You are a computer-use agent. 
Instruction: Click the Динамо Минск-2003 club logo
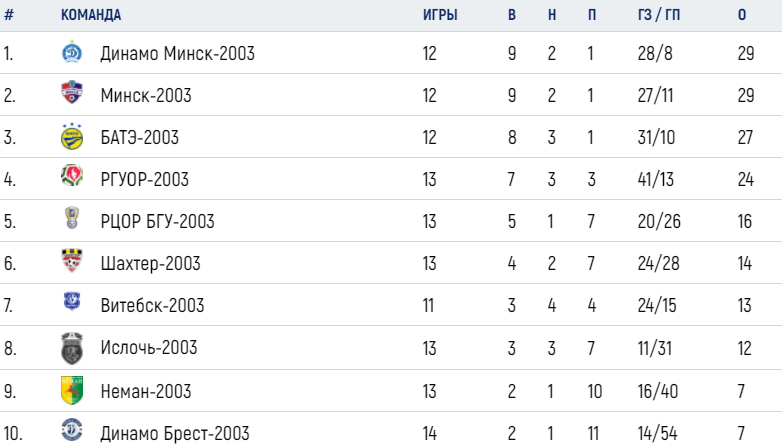(x=72, y=52)
